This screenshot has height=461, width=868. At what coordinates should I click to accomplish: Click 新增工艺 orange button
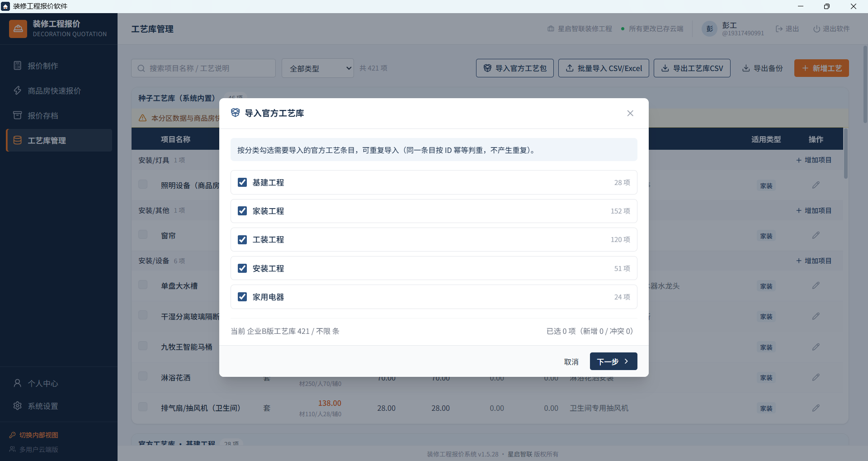pyautogui.click(x=821, y=68)
